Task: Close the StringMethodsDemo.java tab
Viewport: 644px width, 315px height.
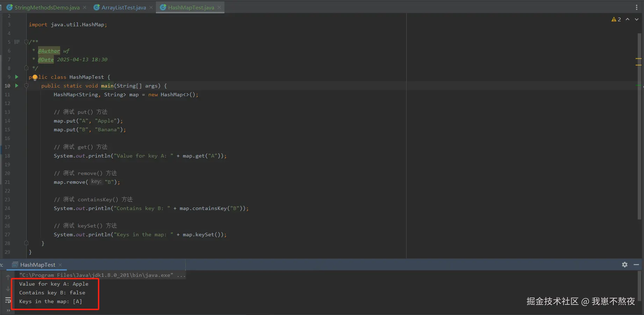Action: point(85,7)
